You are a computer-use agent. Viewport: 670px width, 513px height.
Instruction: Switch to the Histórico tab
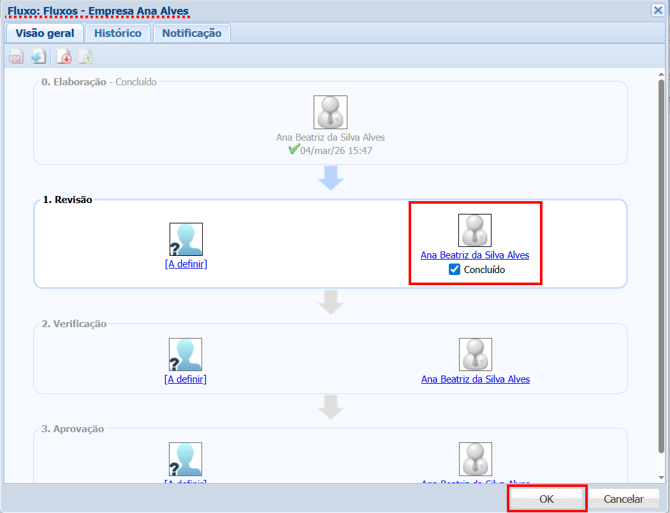click(118, 33)
